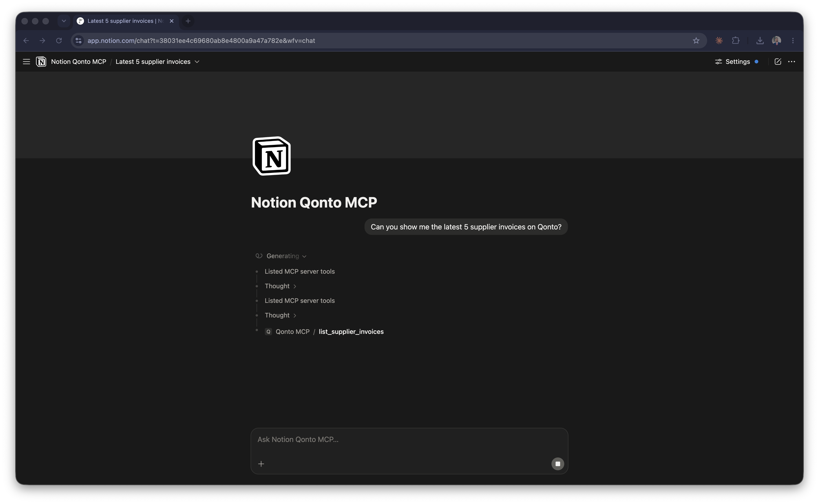Open the three-dot more options menu in Notion
Viewport: 819px width, 504px height.
click(x=792, y=62)
